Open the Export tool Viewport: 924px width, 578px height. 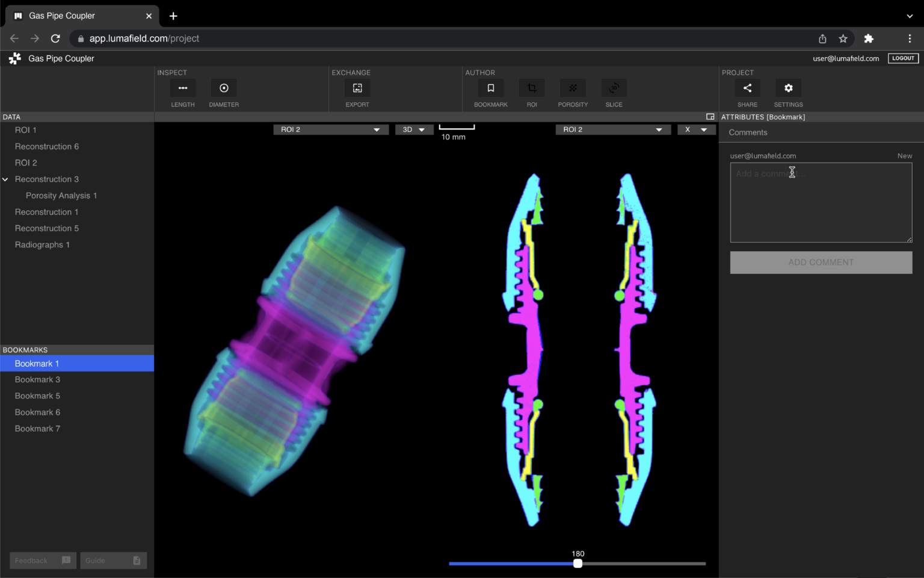pos(357,89)
